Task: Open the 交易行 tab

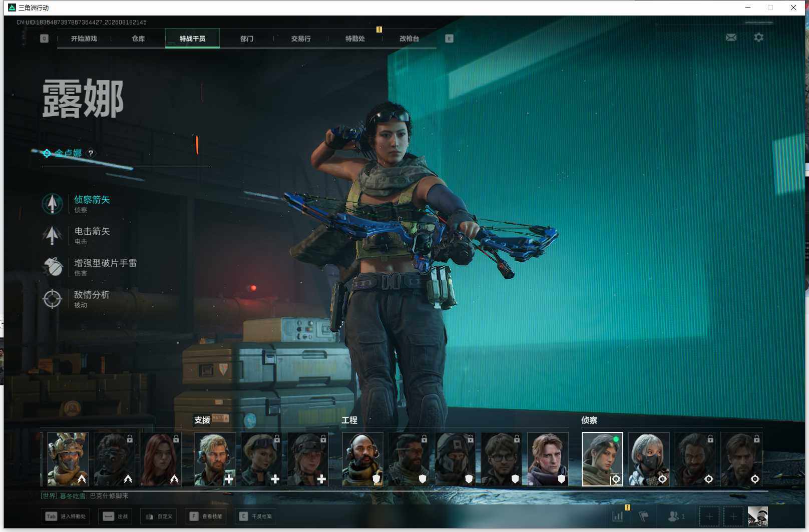Action: point(301,39)
